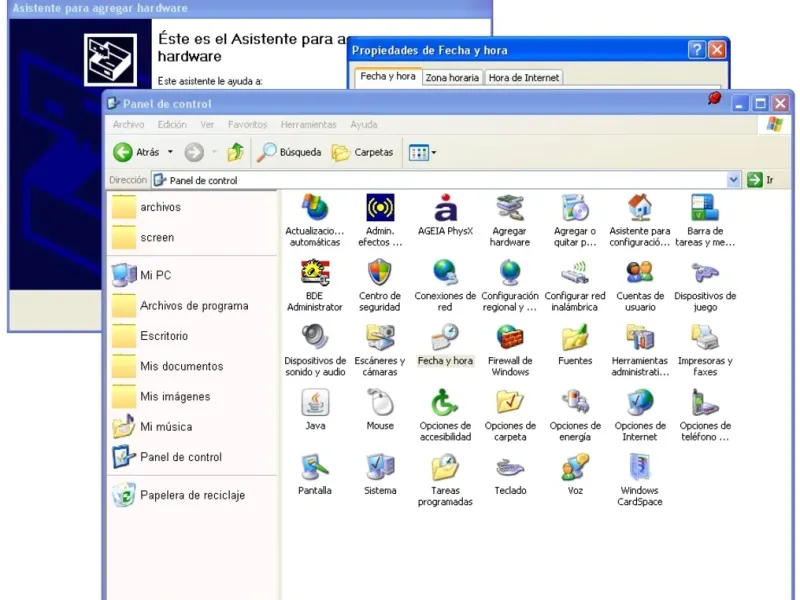Open Barra de tareas y menú Inicio
The width and height of the screenshot is (800, 600).
click(705, 220)
